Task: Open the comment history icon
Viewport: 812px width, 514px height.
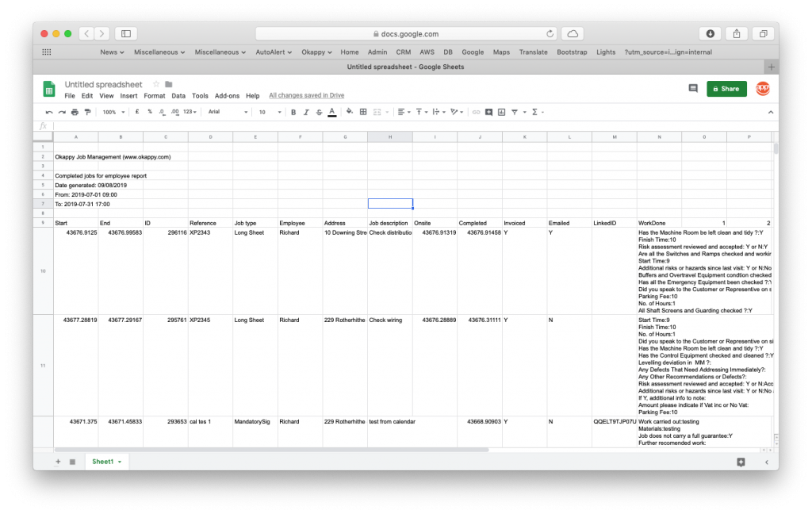Action: pyautogui.click(x=693, y=89)
